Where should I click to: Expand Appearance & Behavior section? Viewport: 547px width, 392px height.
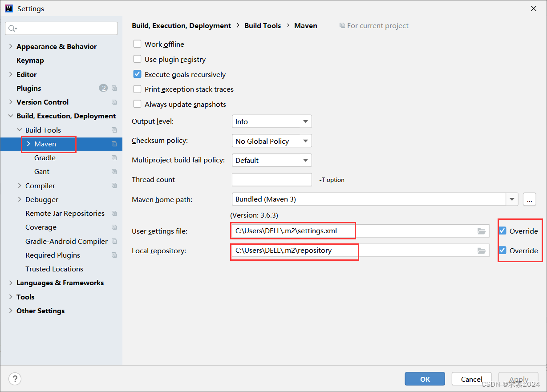(11, 46)
